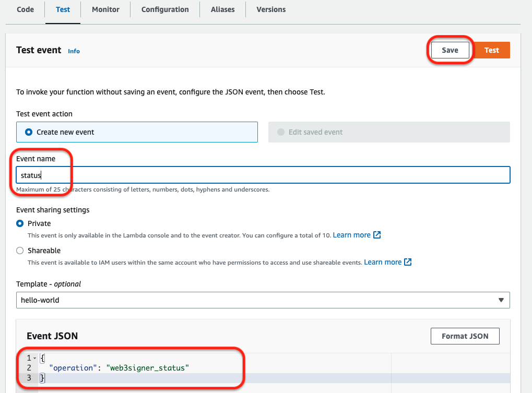
Task: Choose Private event sharing
Action: tap(20, 223)
